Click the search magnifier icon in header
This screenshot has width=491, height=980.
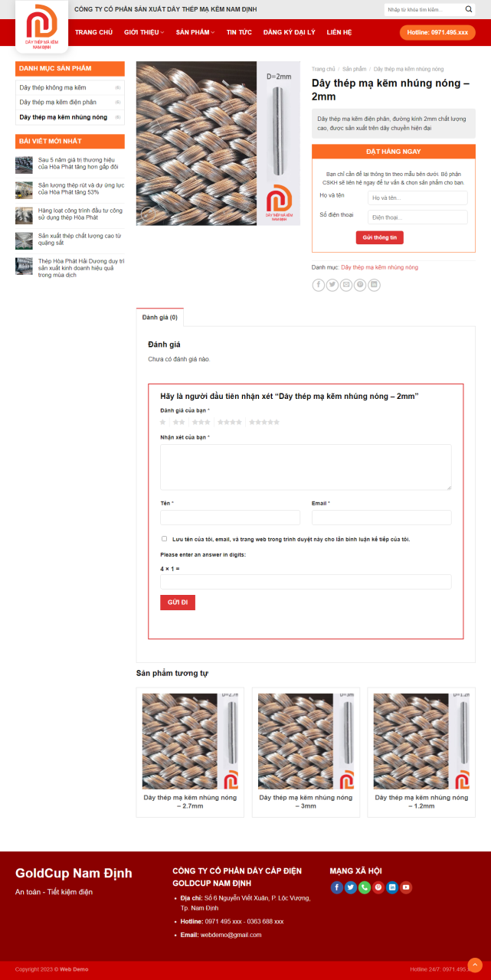click(x=469, y=9)
